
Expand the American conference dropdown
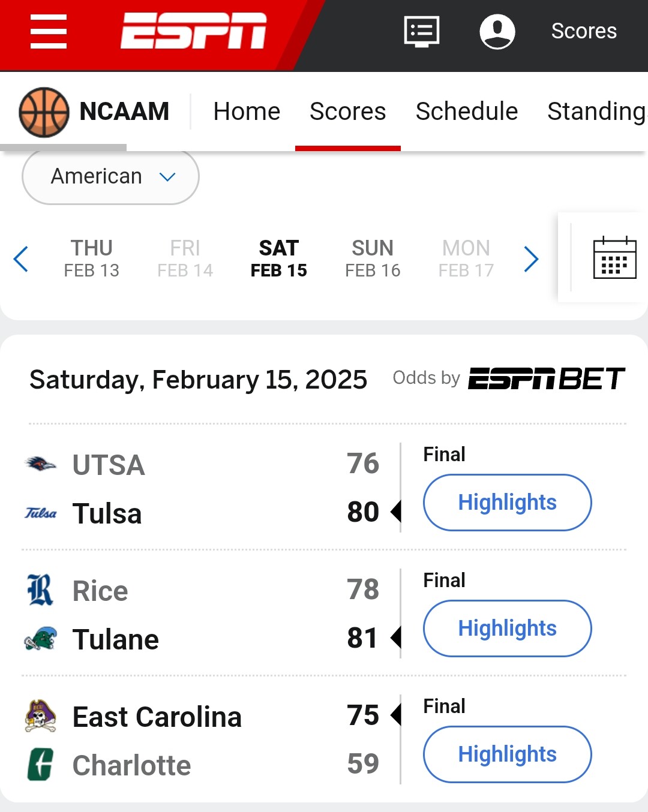pyautogui.click(x=111, y=177)
